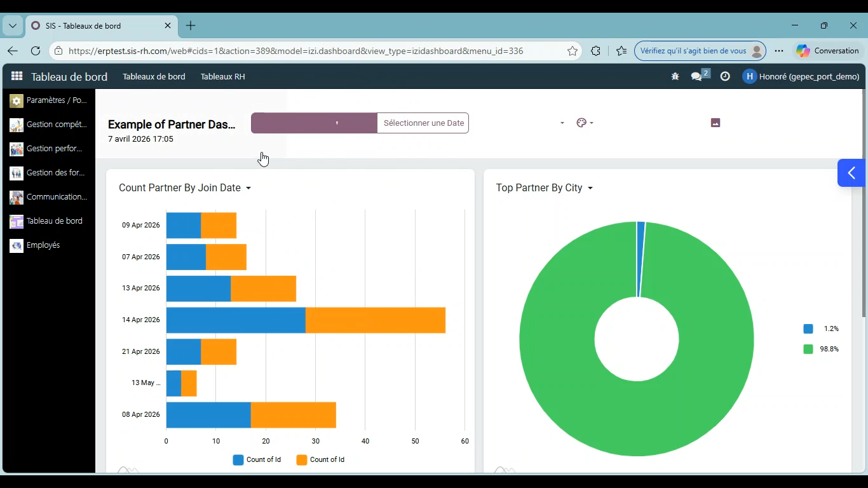Click the debug bug icon
868x488 pixels.
click(x=675, y=76)
